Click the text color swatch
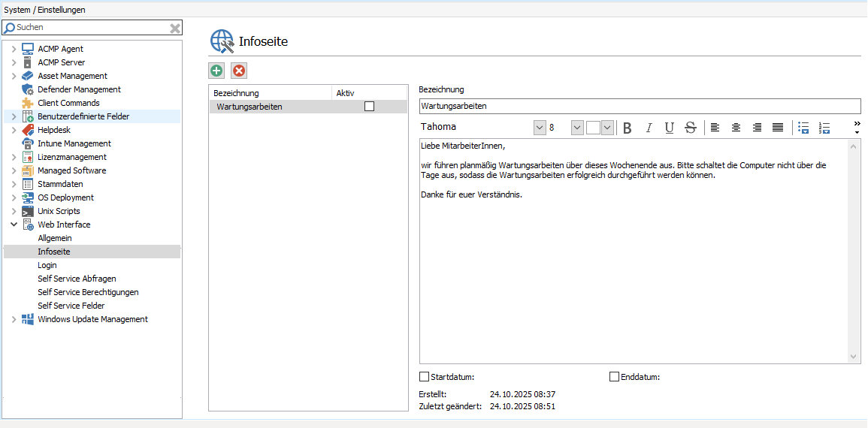 (x=594, y=128)
